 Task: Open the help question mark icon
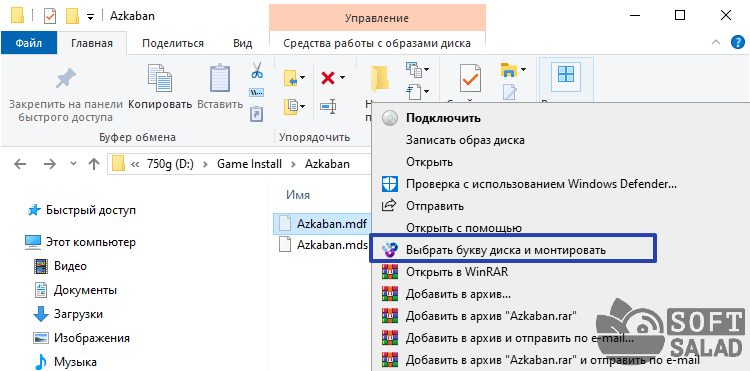[x=738, y=43]
